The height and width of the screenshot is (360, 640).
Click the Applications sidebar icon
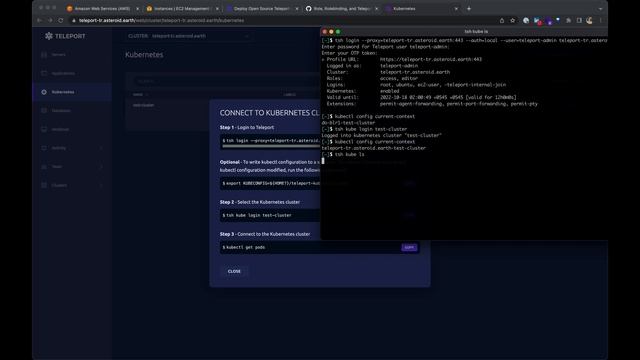[44, 73]
